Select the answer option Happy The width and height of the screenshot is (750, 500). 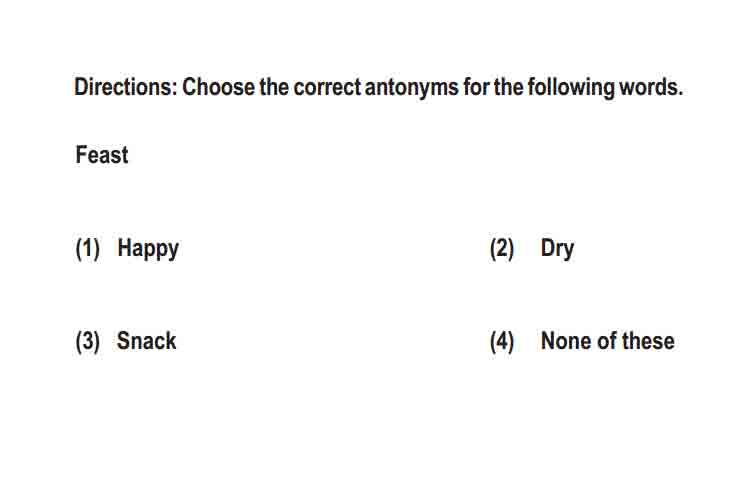click(x=148, y=249)
